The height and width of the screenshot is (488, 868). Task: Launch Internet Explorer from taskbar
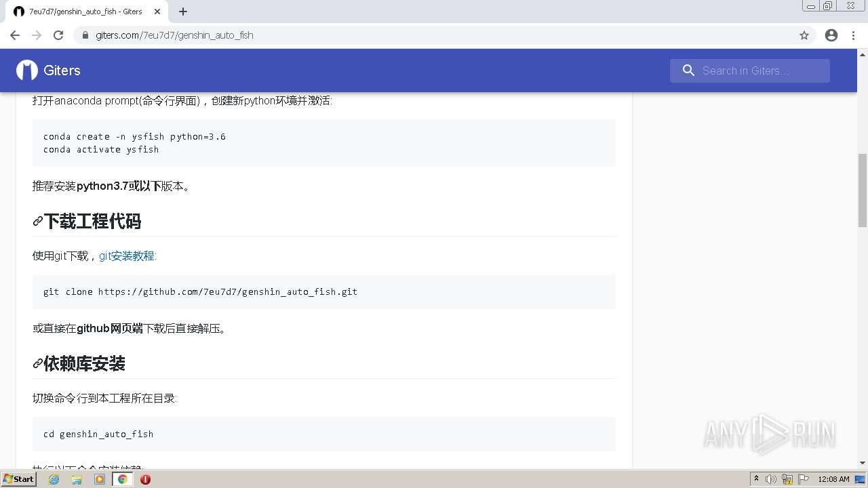[54, 479]
